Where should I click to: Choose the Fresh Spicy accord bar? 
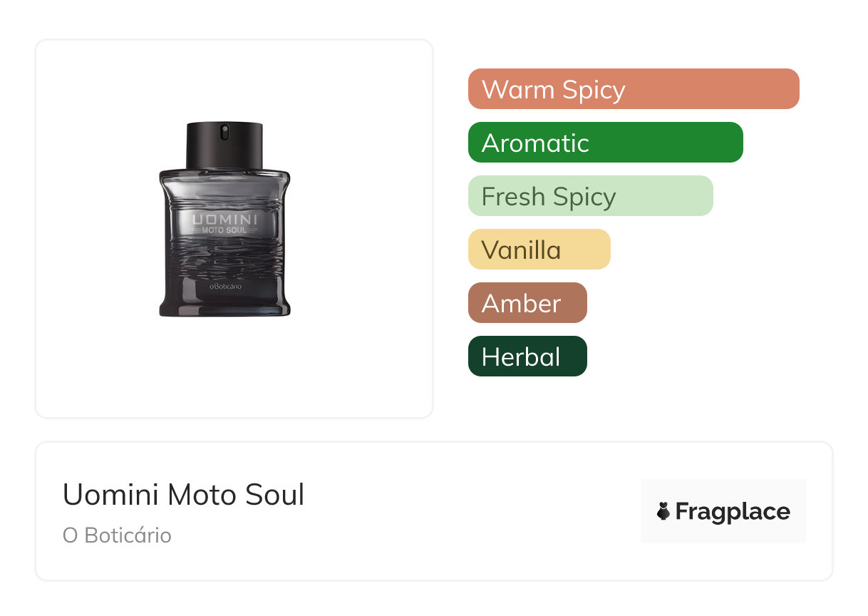coord(590,196)
